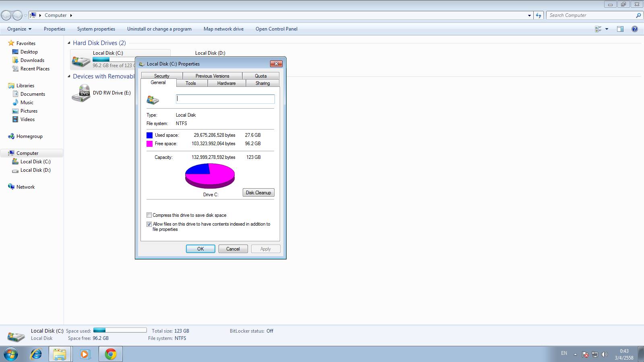Click the volume speaker tray icon

coord(604,354)
